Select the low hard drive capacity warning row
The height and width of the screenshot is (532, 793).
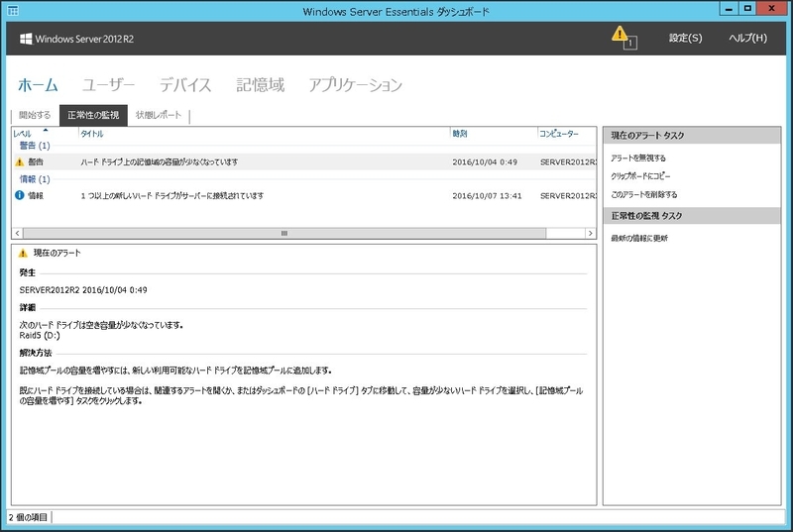(x=304, y=162)
